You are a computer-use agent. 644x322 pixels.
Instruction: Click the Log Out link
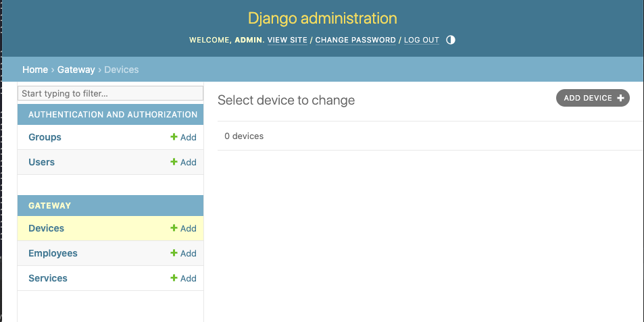(x=422, y=41)
